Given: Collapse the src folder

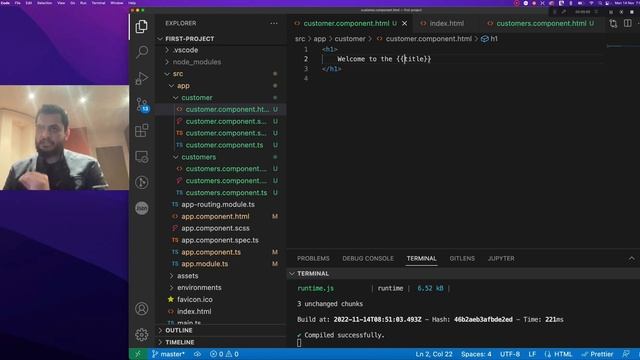Looking at the screenshot, I should (x=221, y=73).
